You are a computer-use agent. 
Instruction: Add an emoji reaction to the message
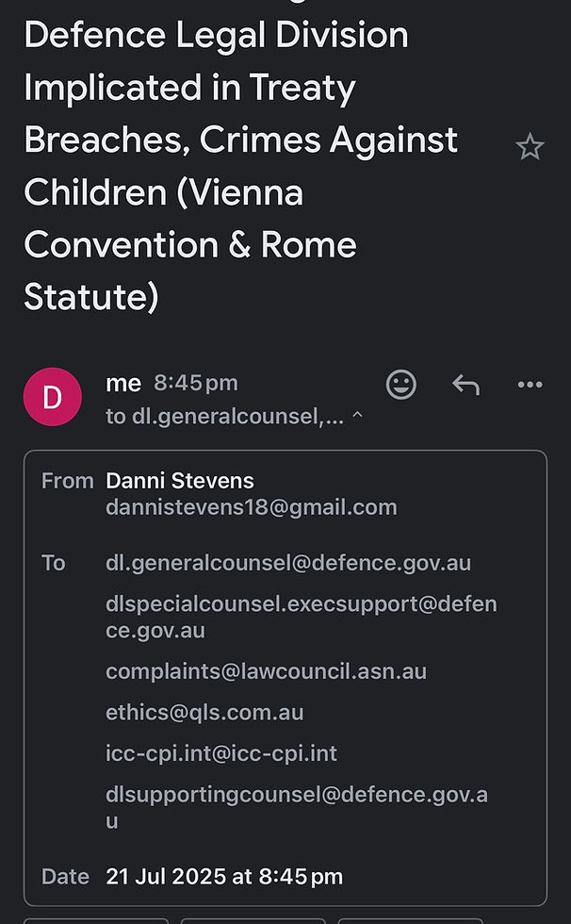[400, 385]
